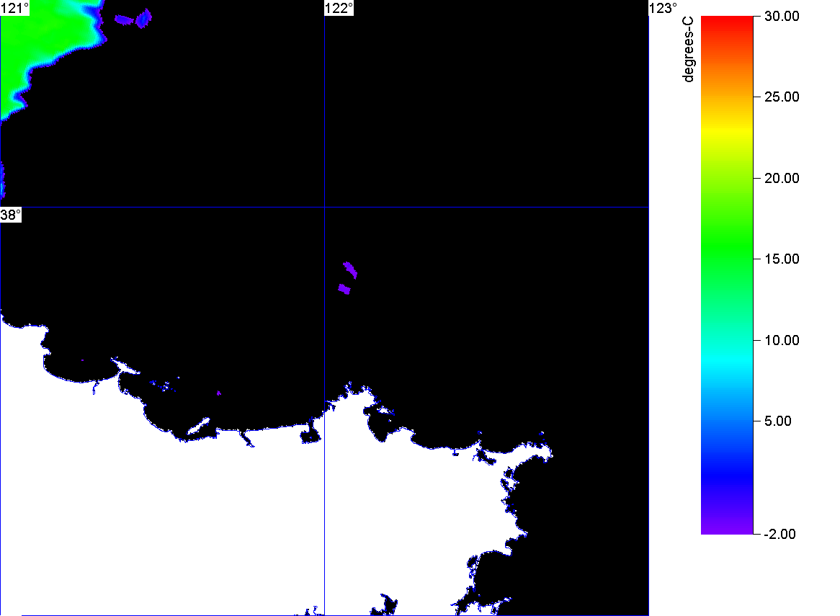Click the 38° latitude label
This screenshot has width=840, height=616.
(11, 215)
